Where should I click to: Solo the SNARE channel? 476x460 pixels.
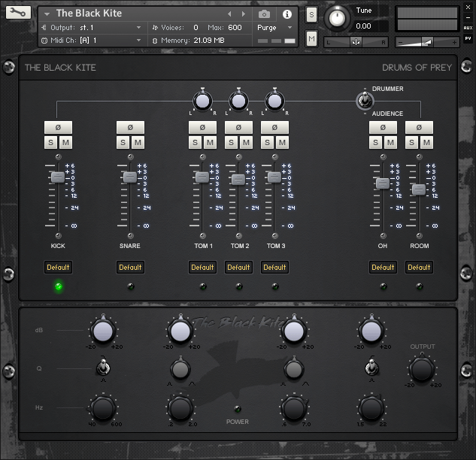pyautogui.click(x=123, y=143)
